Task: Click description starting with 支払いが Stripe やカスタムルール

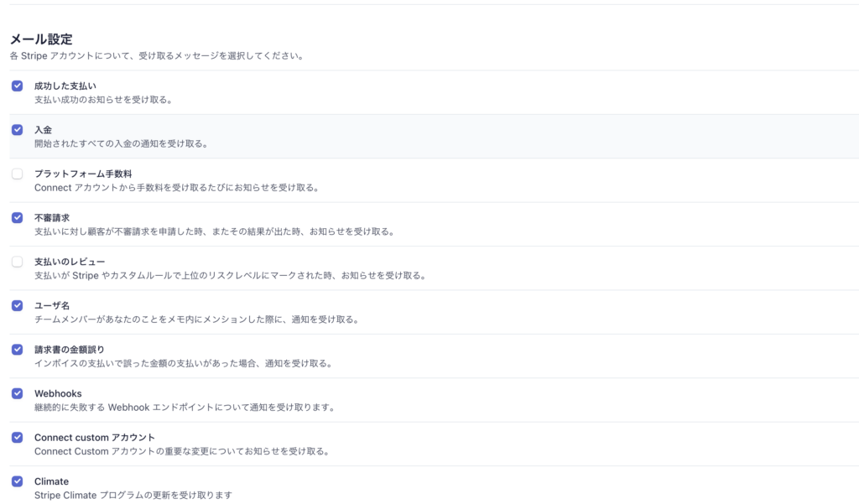Action: (x=231, y=275)
